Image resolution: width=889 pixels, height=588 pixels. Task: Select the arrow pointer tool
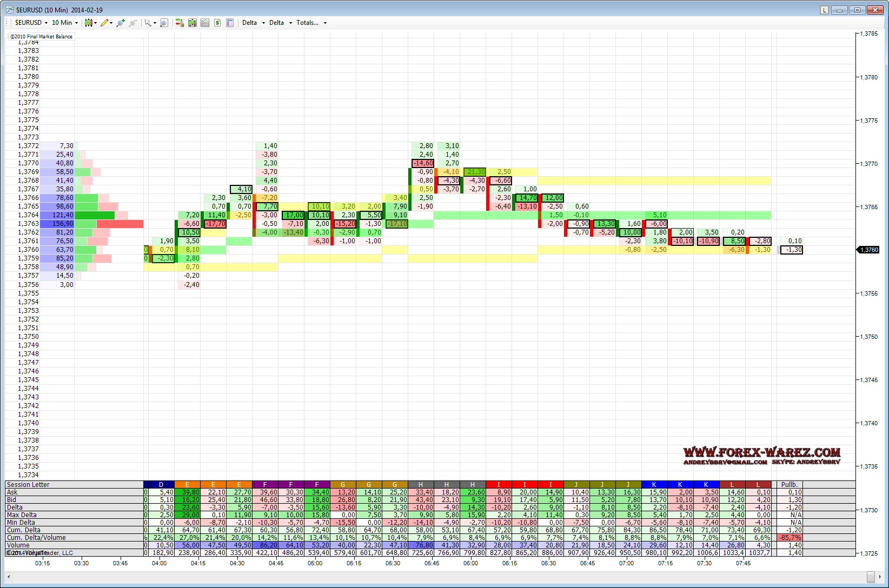pyautogui.click(x=148, y=23)
